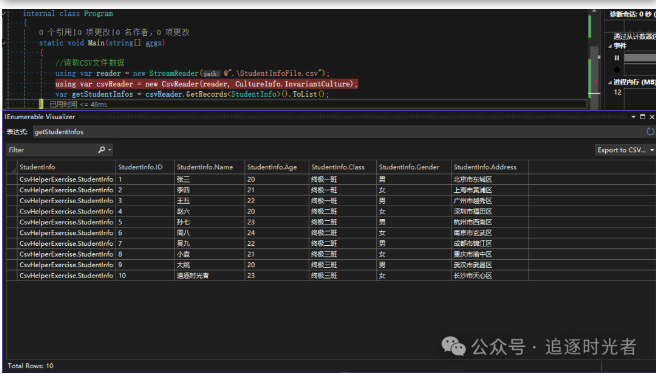Click the code editor vertical scrollbar thumb
Image resolution: width=656 pixels, height=374 pixels.
pos(594,70)
